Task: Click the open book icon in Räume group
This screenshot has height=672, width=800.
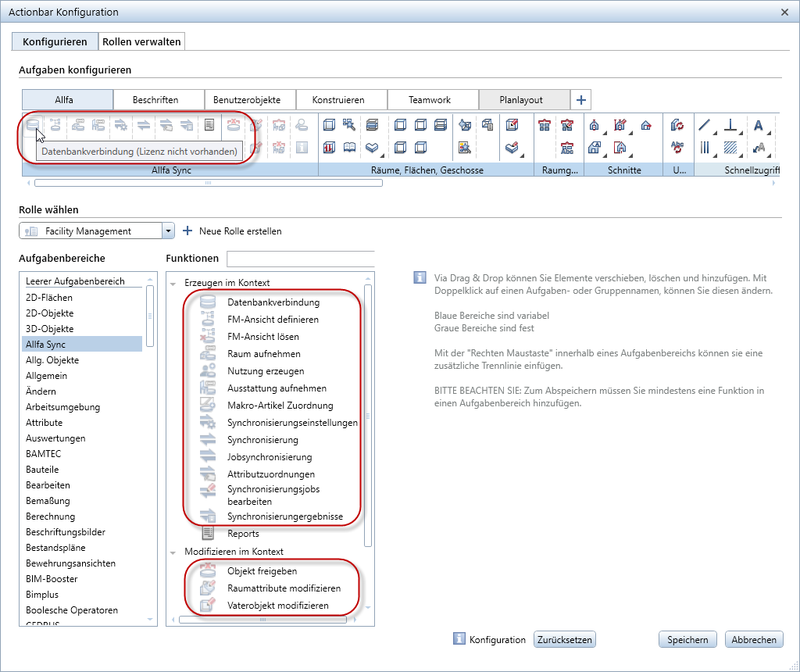Action: coord(349,148)
